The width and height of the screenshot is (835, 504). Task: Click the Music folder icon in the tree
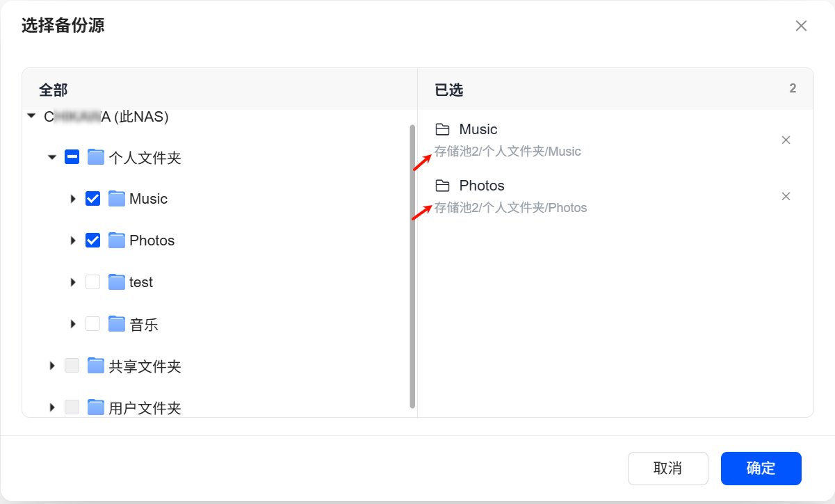tap(117, 199)
